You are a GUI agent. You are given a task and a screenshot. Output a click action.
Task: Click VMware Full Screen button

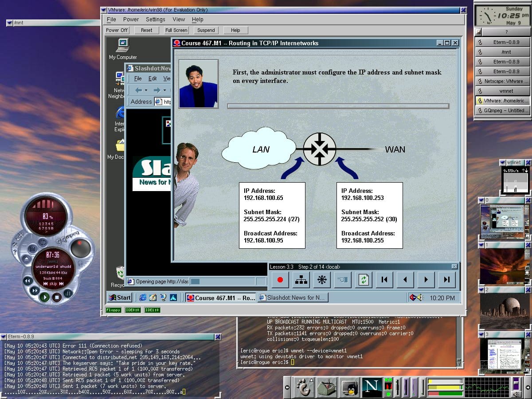pyautogui.click(x=176, y=30)
